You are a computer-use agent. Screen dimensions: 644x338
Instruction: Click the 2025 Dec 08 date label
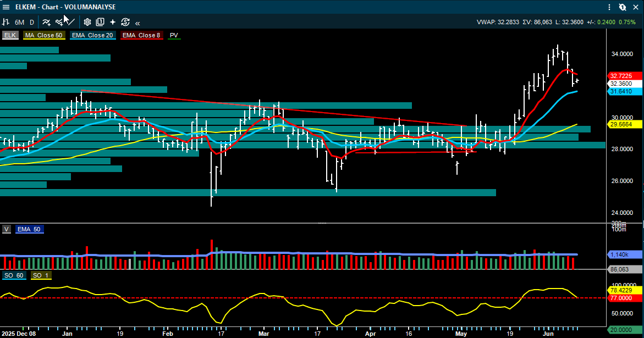coord(19,334)
